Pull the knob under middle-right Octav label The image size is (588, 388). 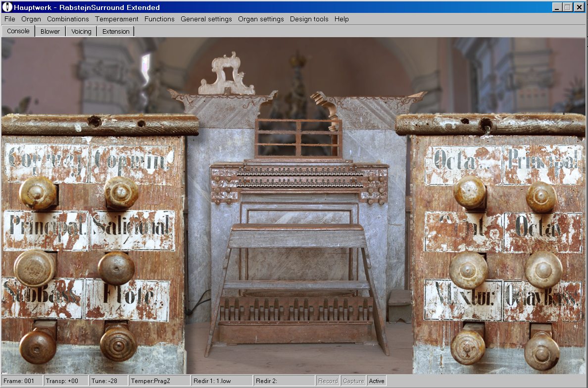coord(543,270)
